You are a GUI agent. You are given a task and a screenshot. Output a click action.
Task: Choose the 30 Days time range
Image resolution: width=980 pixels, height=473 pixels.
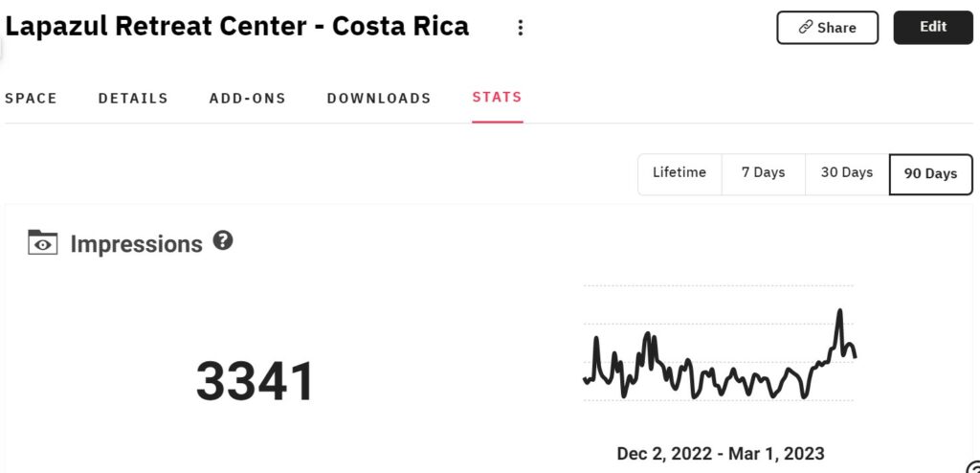pyautogui.click(x=847, y=174)
